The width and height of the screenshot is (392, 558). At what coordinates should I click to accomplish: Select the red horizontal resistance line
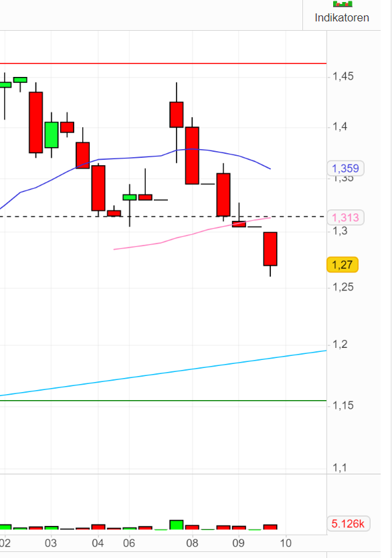coord(163,64)
